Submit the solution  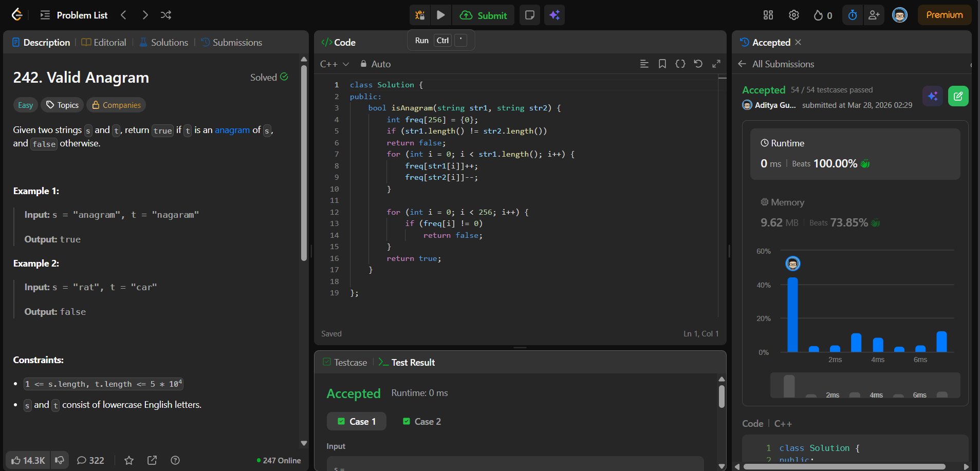coord(483,15)
